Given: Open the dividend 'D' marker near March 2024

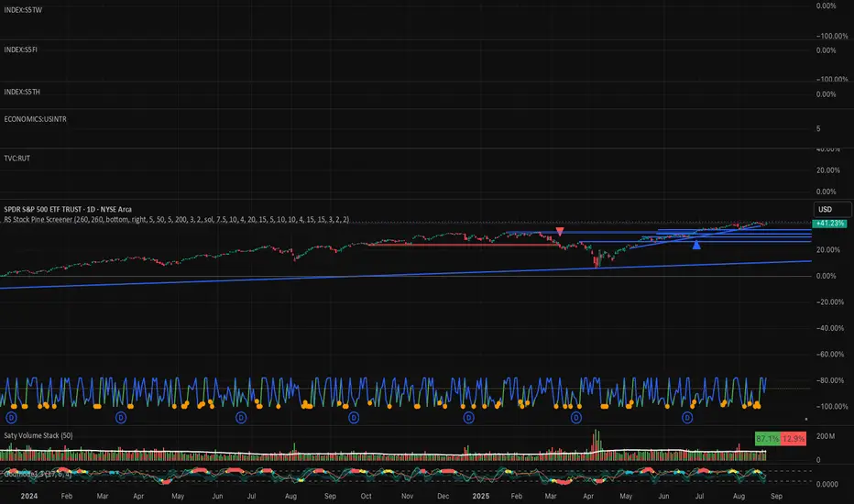Looking at the screenshot, I should pos(121,418).
